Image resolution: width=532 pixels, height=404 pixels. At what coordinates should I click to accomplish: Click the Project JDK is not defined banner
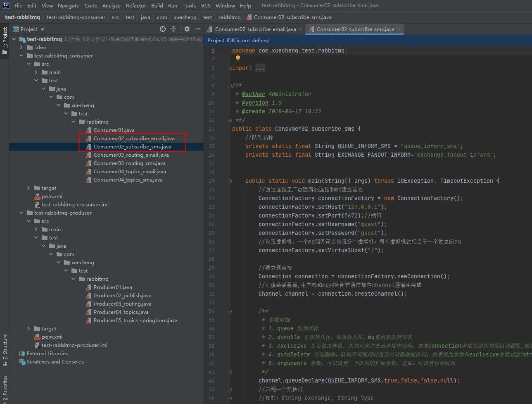(x=368, y=41)
